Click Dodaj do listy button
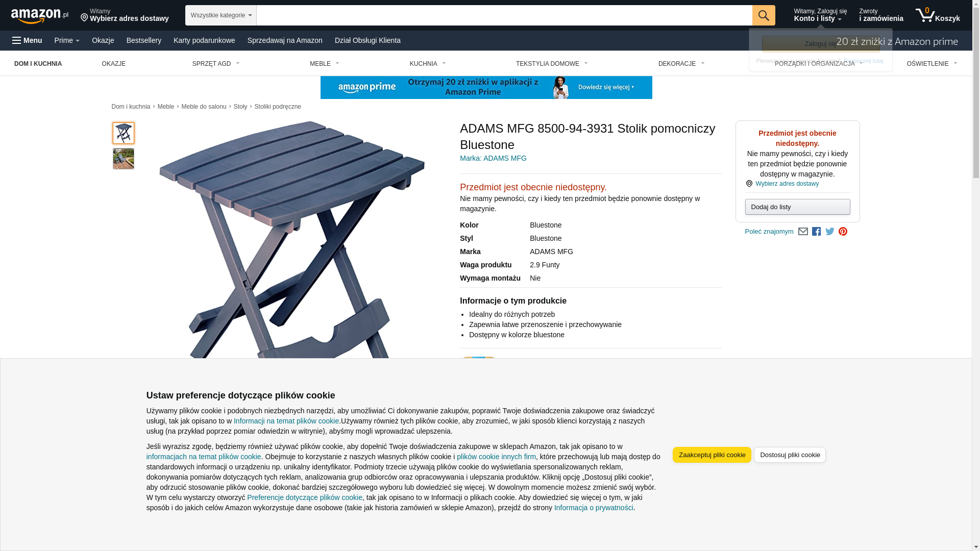This screenshot has height=551, width=980. point(797,207)
